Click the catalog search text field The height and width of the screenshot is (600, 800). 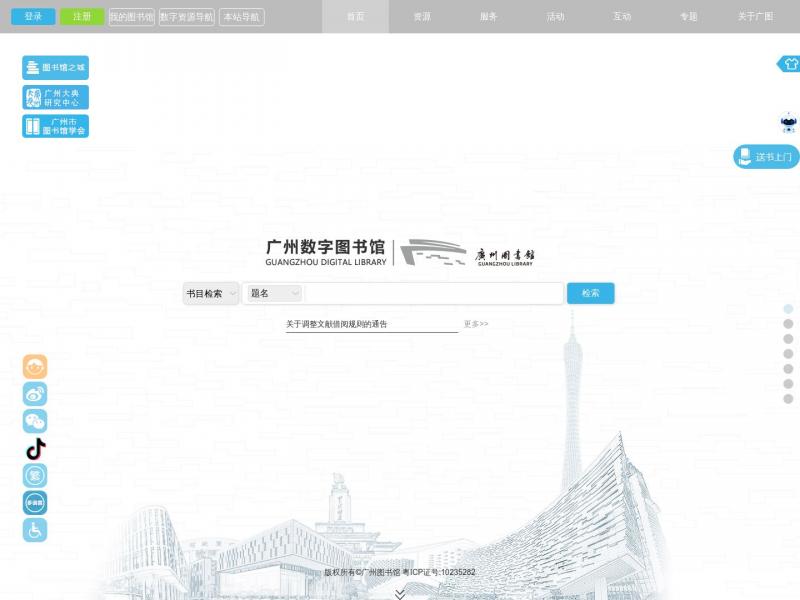tap(433, 293)
